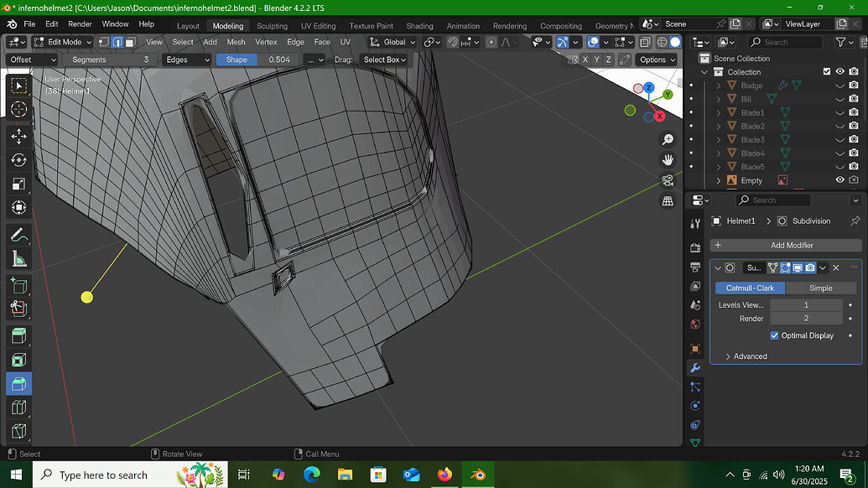Image resolution: width=868 pixels, height=488 pixels.
Task: Switch to the Sculpting workspace tab
Action: click(272, 26)
